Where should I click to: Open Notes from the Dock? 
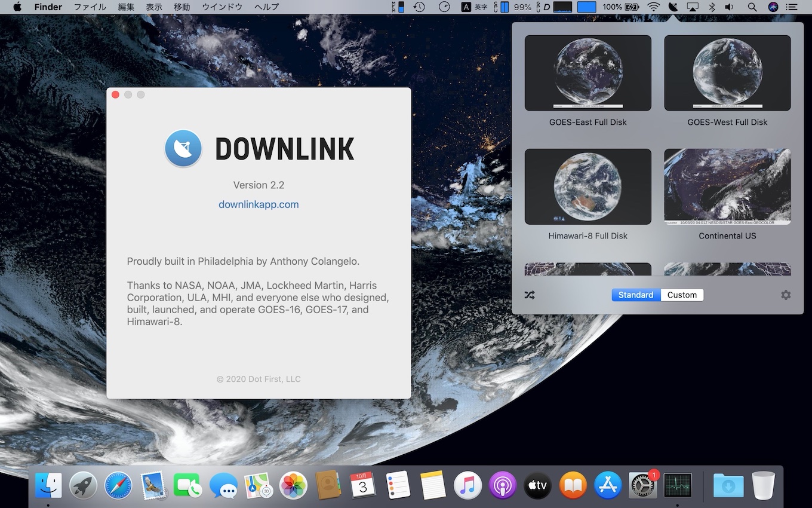tap(433, 485)
